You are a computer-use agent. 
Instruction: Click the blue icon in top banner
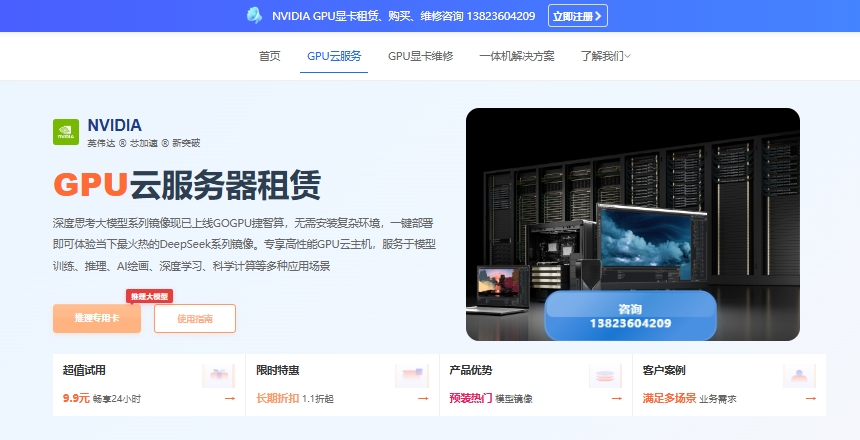tap(256, 15)
